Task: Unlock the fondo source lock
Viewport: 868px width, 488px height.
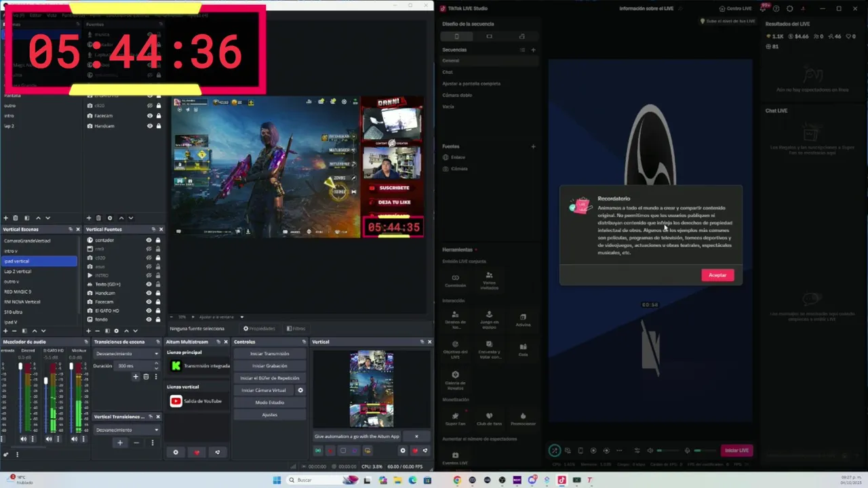Action: click(x=159, y=319)
